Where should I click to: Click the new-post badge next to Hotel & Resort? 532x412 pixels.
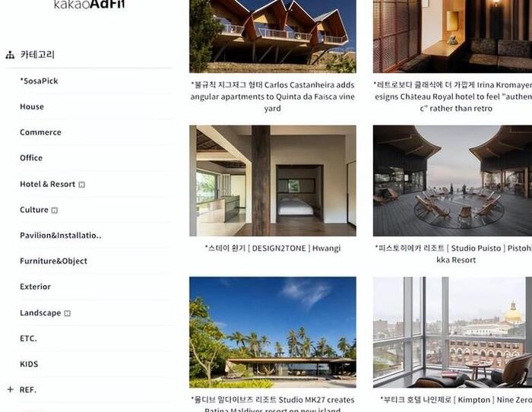click(x=82, y=185)
